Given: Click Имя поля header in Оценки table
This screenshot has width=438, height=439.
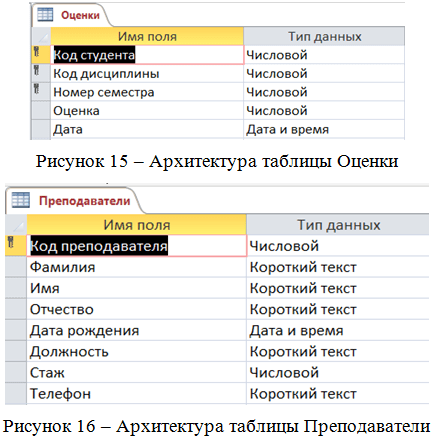Looking at the screenshot, I should click(x=147, y=36).
